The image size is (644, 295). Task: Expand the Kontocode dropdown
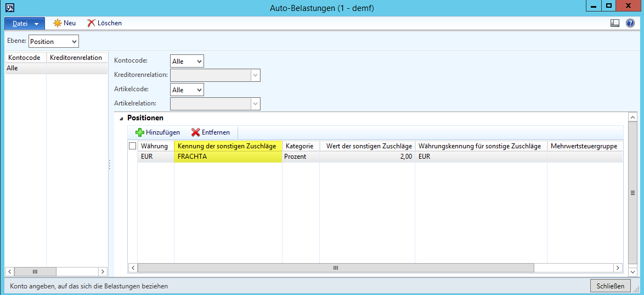tap(187, 61)
